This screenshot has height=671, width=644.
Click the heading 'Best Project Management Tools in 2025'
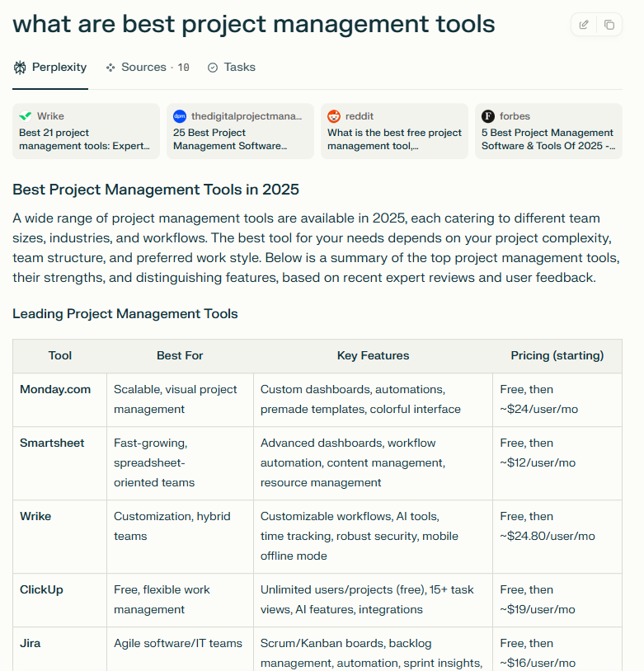pyautogui.click(x=155, y=189)
